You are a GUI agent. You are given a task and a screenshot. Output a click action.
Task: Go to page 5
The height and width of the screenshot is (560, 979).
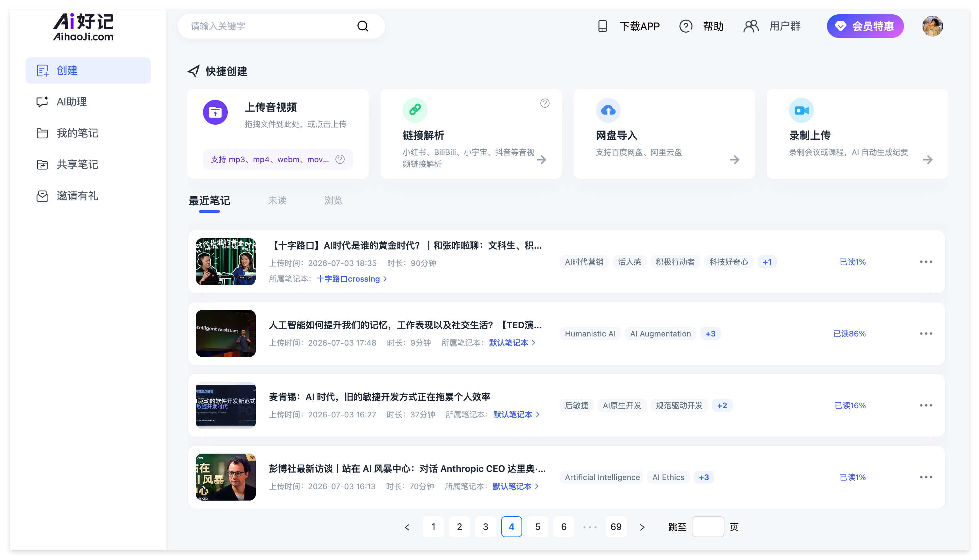click(x=537, y=527)
